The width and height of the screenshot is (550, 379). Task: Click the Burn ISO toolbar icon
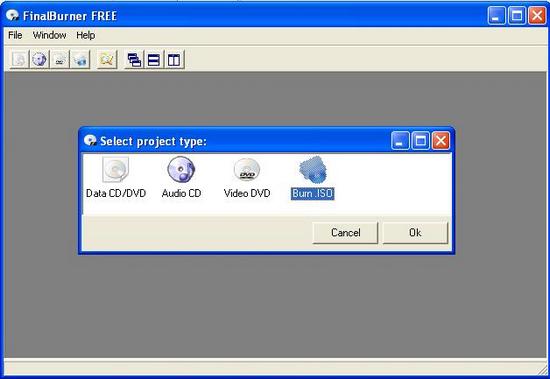[x=80, y=59]
